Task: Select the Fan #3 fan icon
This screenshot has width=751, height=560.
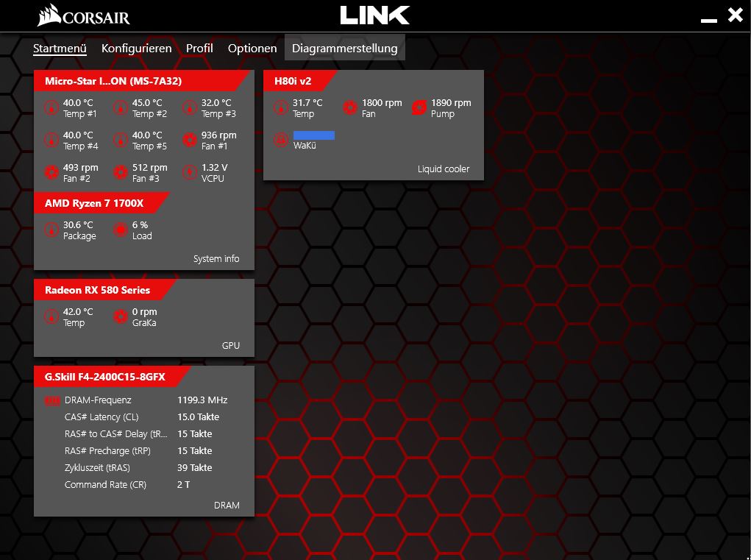Action: [x=120, y=172]
